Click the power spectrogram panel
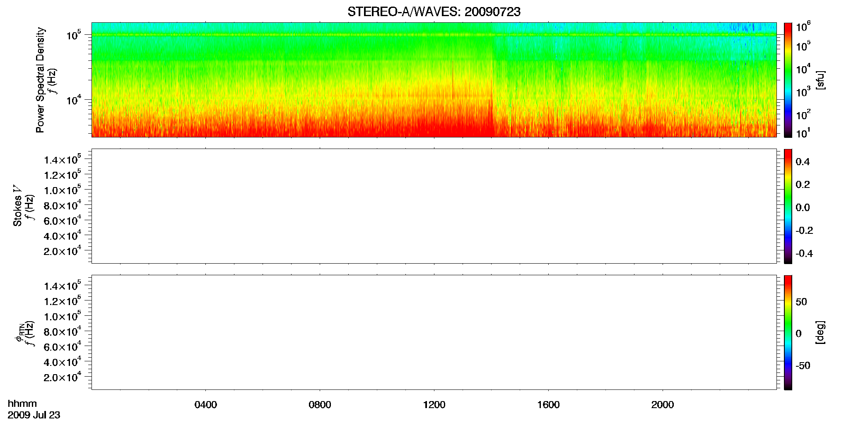Screen dimensions: 868x447 click(434, 80)
